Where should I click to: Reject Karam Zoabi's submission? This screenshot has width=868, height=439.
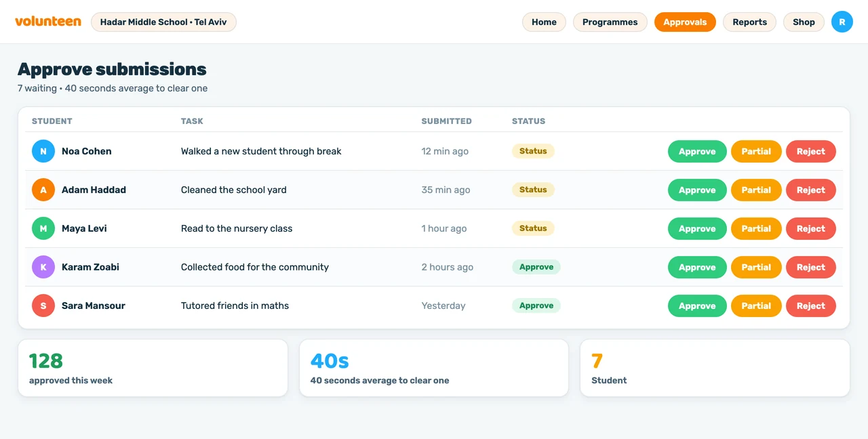(811, 267)
